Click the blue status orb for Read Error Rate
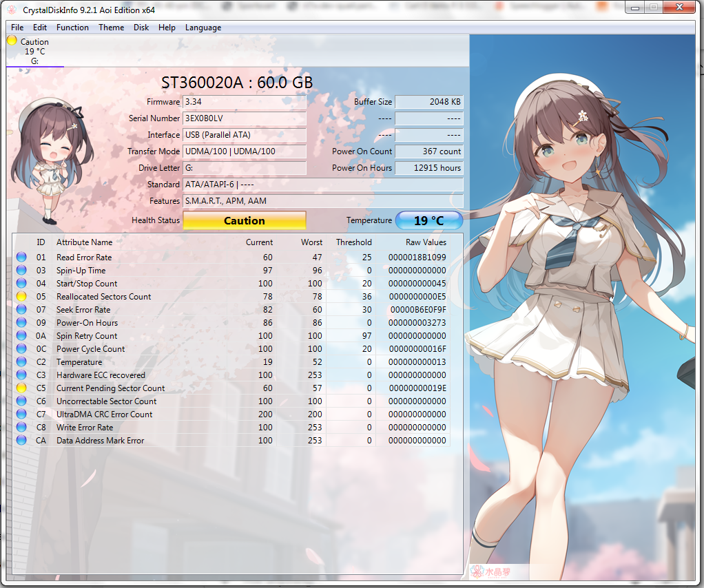Screen dimensions: 704x588 pos(21,258)
